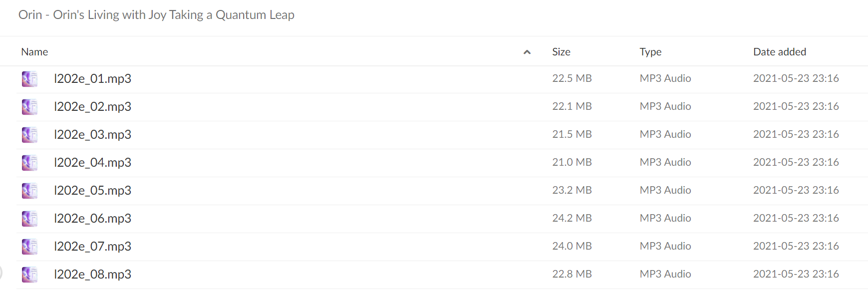Select the l202e_08.mp3 file name
Screen dimensions: 868x306
93,275
